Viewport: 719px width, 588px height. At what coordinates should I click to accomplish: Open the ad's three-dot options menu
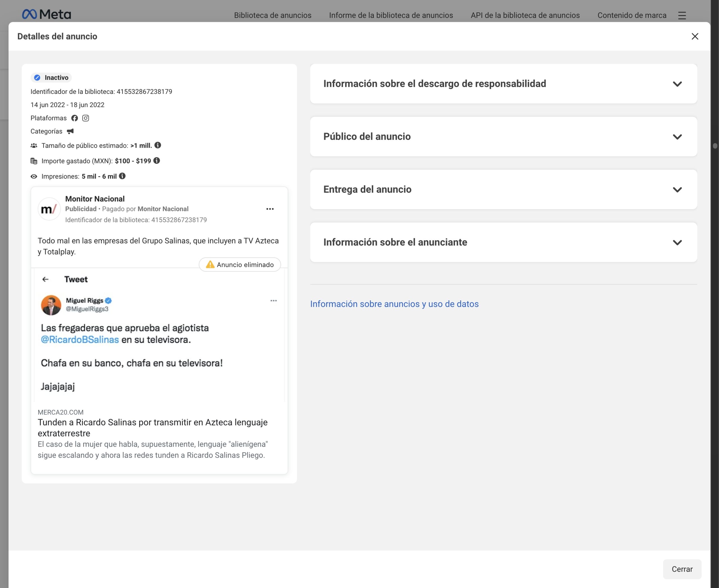pyautogui.click(x=270, y=209)
